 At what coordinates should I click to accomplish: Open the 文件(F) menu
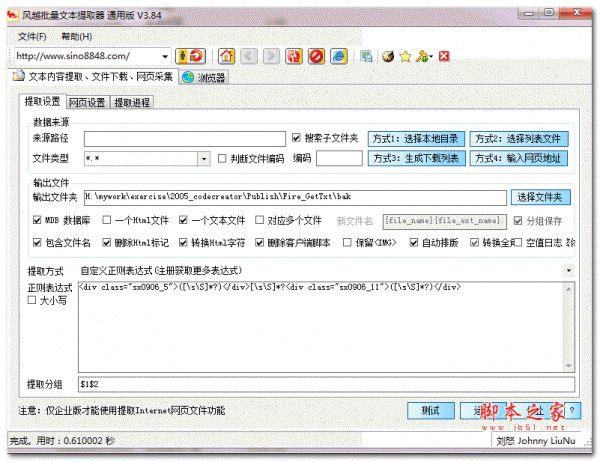click(x=32, y=37)
